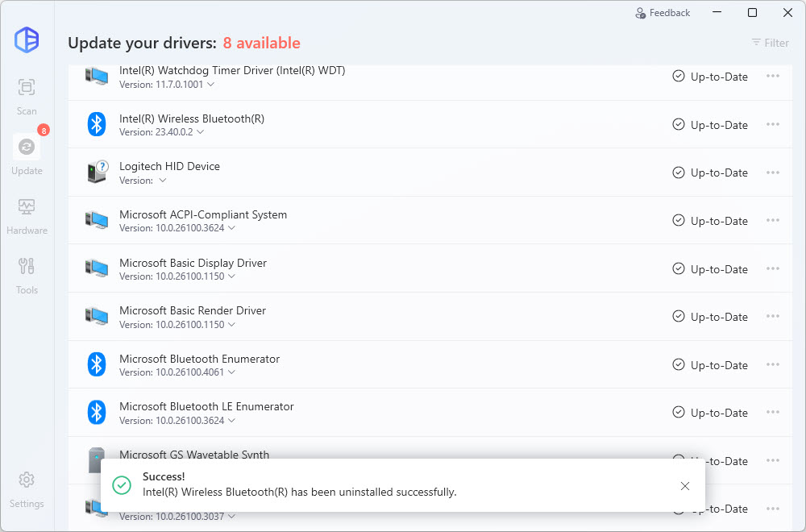Screen dimensions: 806x532
Task: Click the Driver Easy logo icon
Action: coord(27,39)
